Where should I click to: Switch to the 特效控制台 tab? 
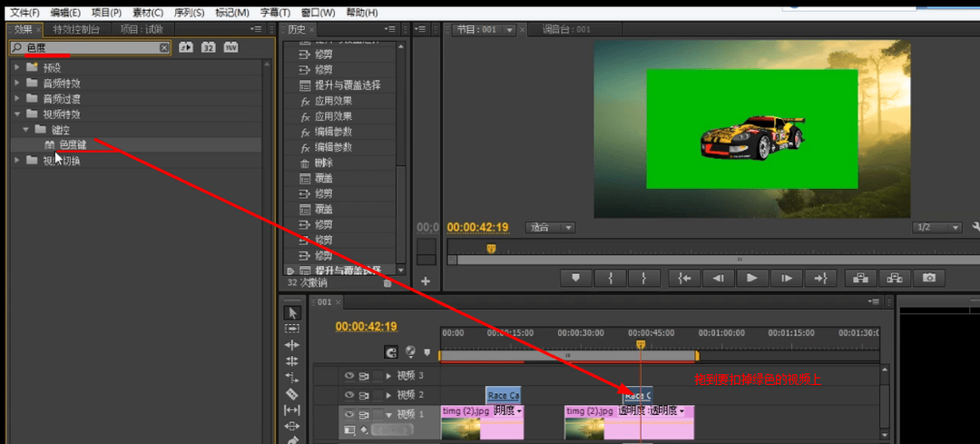click(x=76, y=29)
